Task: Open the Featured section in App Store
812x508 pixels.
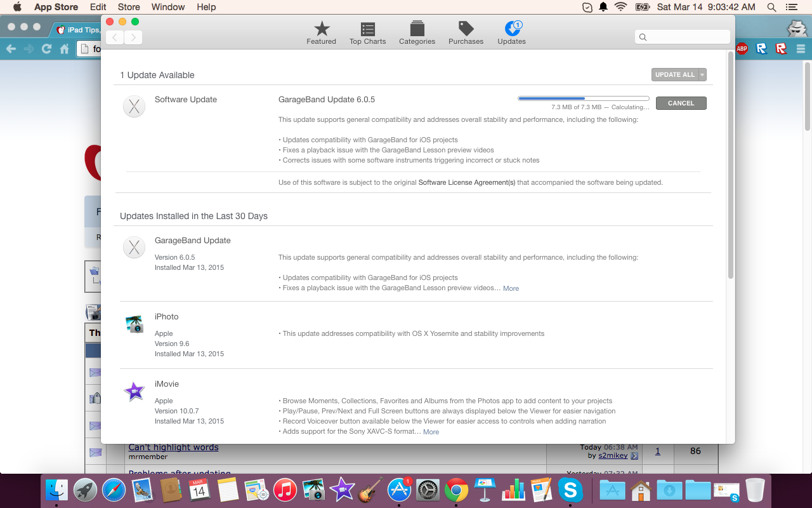Action: [321, 32]
